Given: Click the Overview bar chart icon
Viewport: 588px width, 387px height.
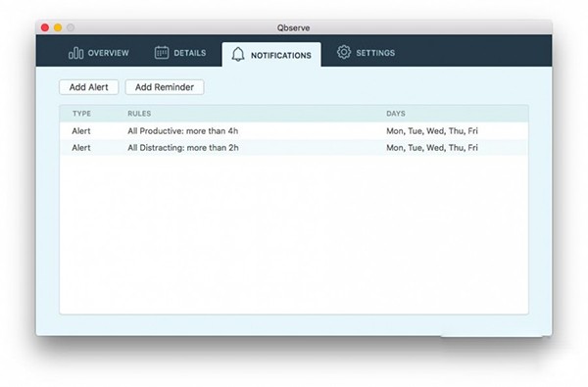Looking at the screenshot, I should (75, 53).
